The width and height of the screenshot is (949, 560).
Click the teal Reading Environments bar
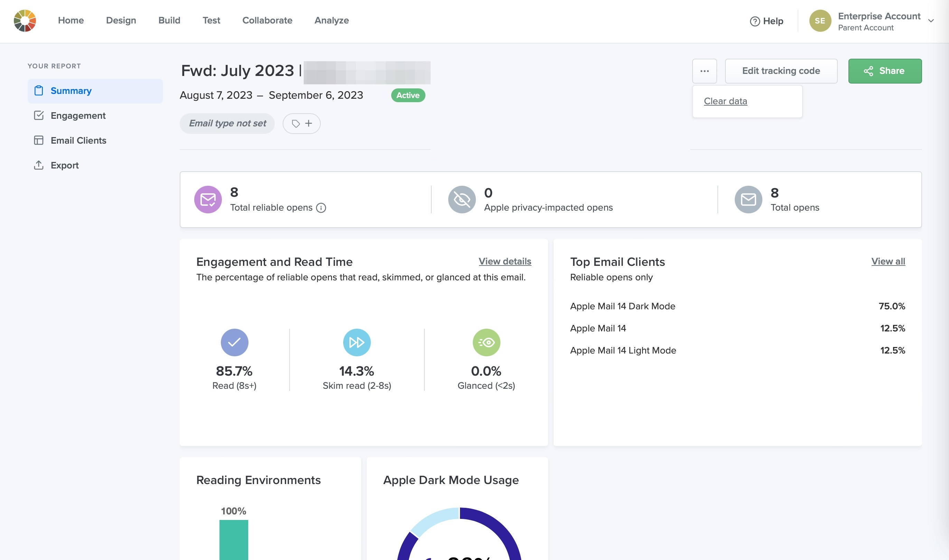[234, 540]
